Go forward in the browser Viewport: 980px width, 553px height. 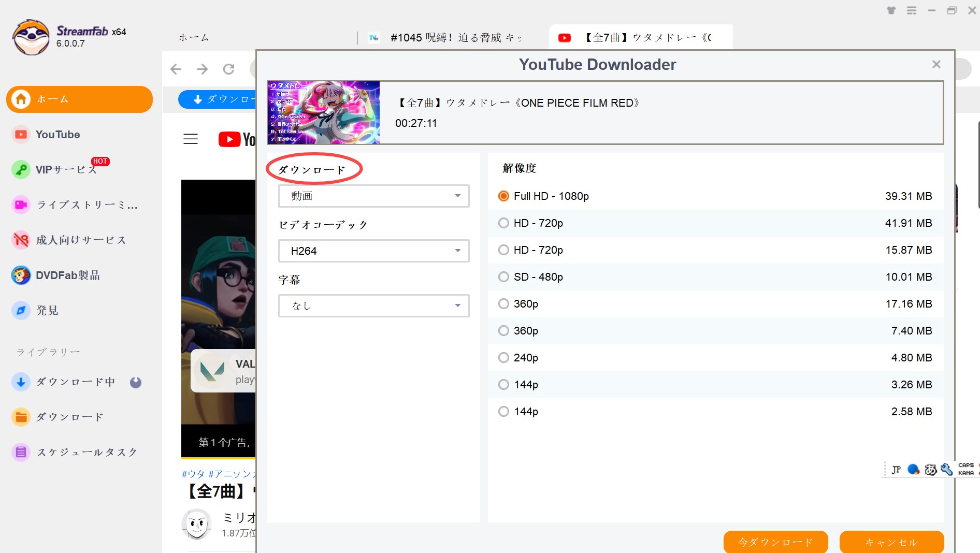203,69
